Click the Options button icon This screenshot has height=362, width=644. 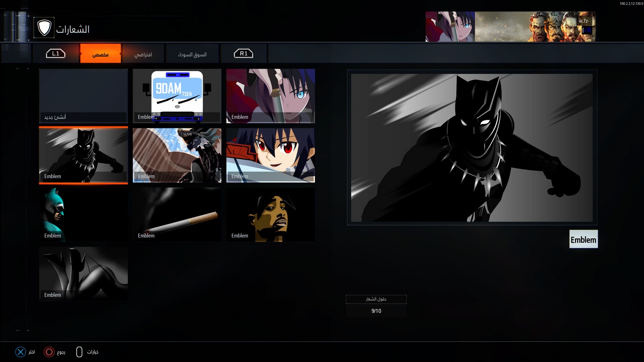[79, 352]
